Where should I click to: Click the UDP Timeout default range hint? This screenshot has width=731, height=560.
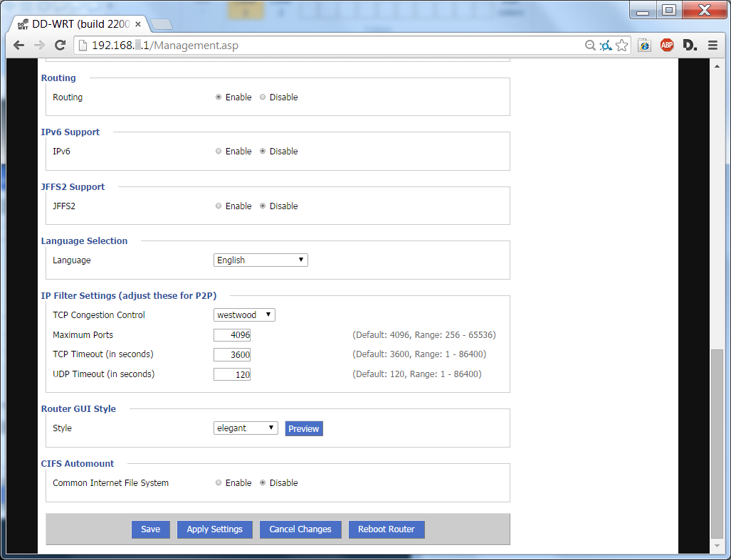tap(417, 374)
